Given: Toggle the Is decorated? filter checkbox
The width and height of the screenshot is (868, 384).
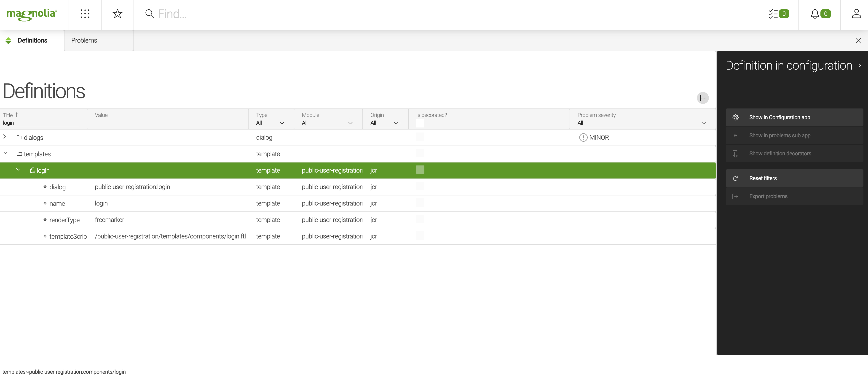Looking at the screenshot, I should coord(420,124).
